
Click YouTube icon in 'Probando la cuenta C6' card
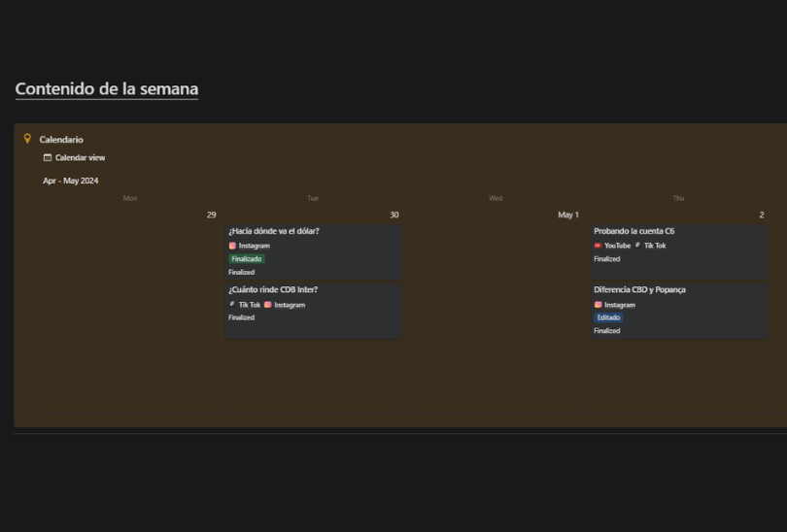pos(598,246)
